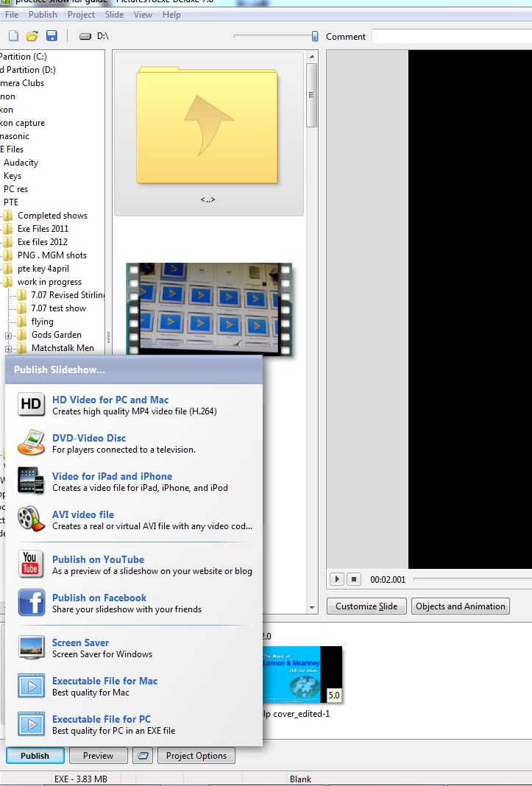532x786 pixels.
Task: Click the Customize Slide button
Action: coord(366,606)
